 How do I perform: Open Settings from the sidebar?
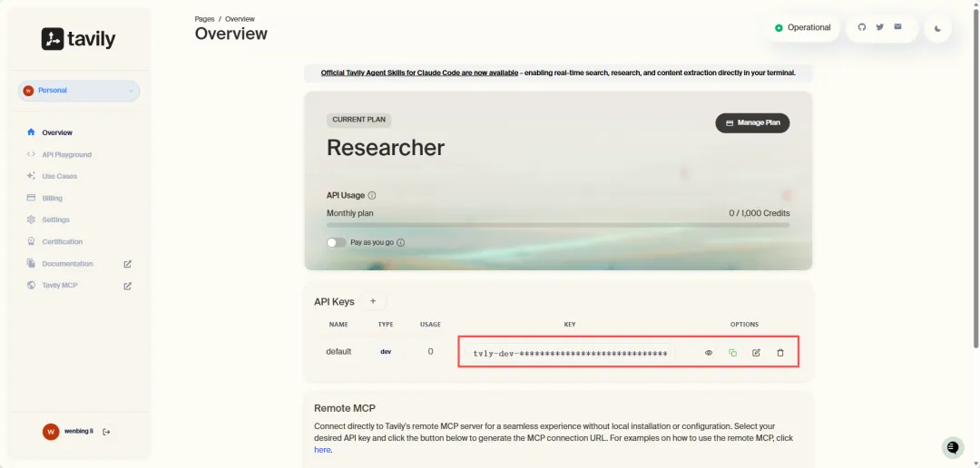[55, 219]
